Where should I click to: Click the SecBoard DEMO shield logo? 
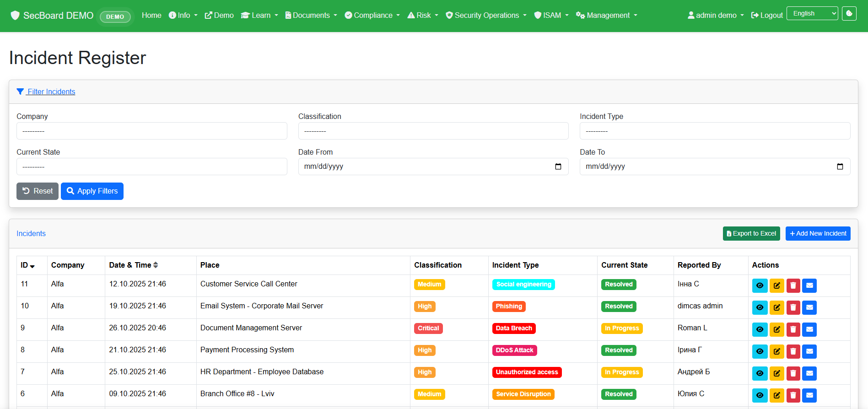(x=15, y=16)
